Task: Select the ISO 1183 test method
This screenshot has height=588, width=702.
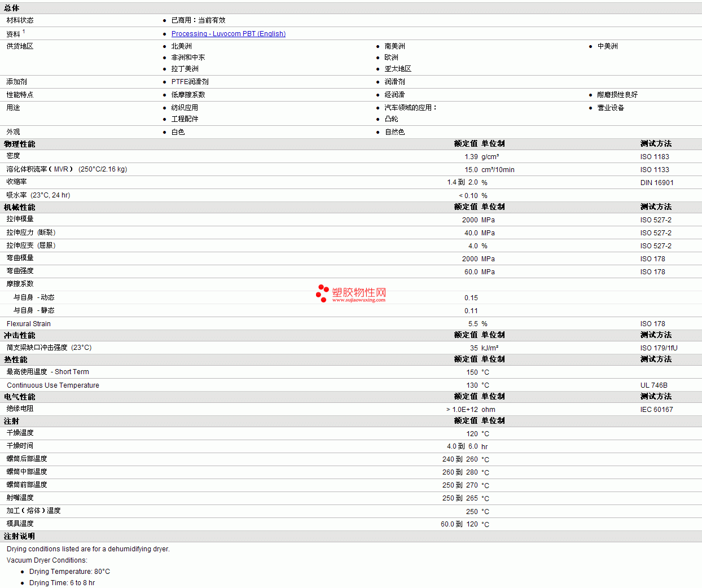Action: click(x=655, y=157)
